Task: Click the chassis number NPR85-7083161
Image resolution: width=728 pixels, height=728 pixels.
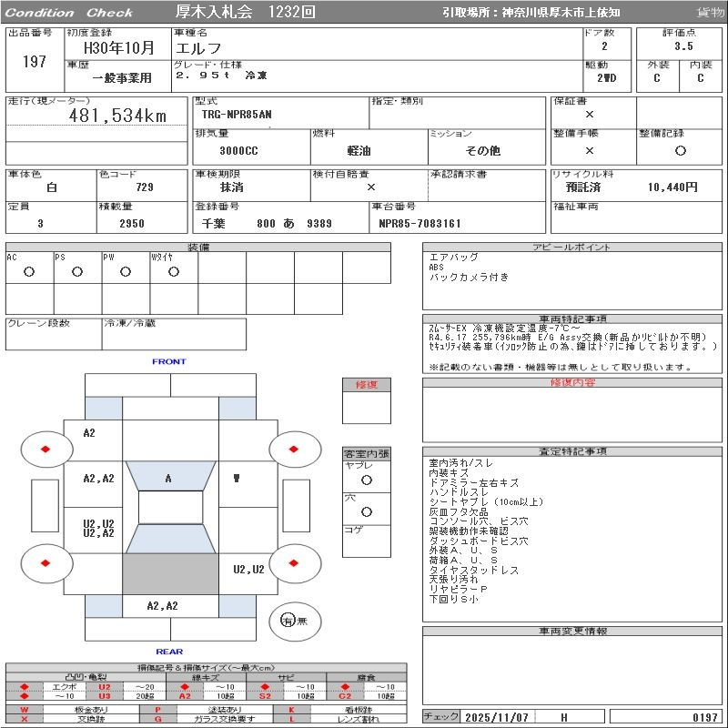Action: click(x=420, y=223)
